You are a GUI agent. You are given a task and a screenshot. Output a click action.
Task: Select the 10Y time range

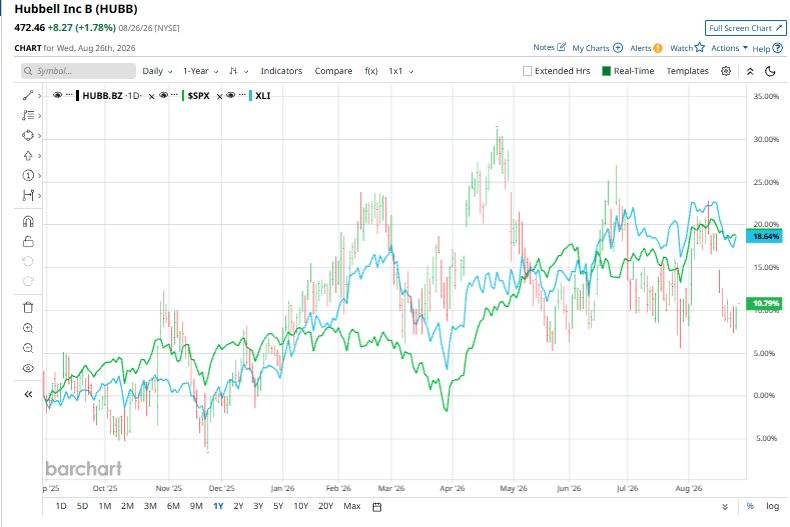[301, 506]
